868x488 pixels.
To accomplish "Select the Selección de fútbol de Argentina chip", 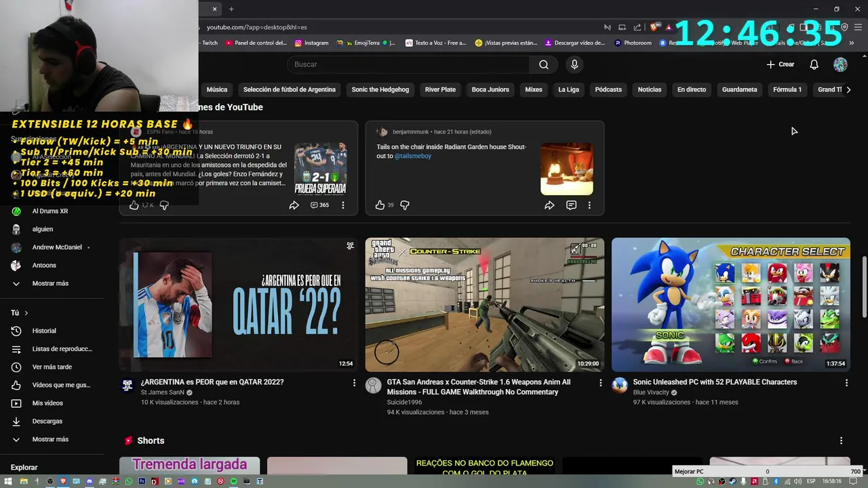I will click(x=290, y=89).
